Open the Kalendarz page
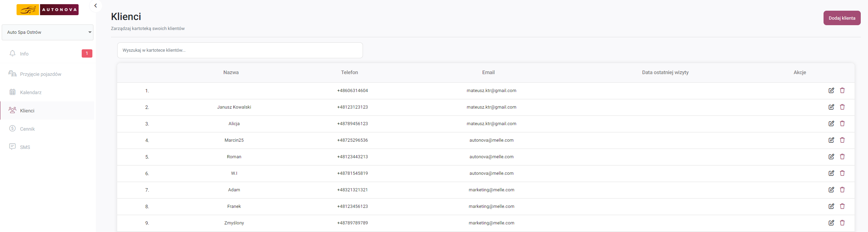 pos(47,92)
